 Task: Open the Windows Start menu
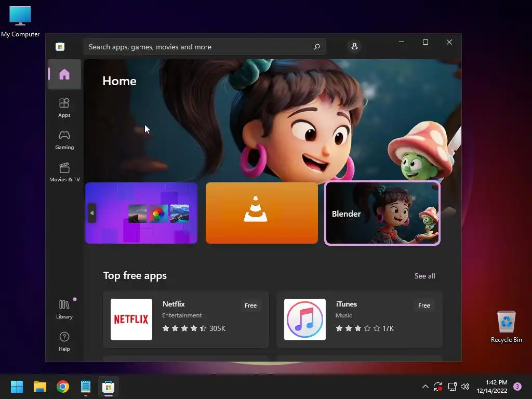(x=17, y=387)
